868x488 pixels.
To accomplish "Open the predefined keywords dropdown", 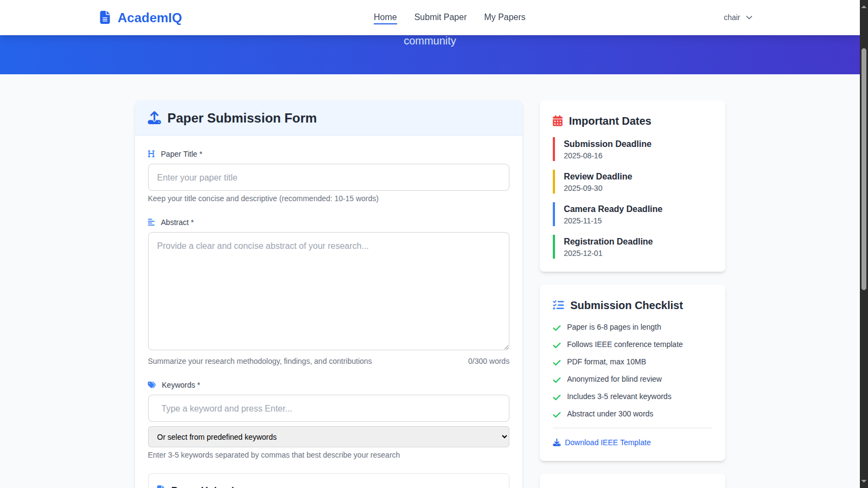I will coord(328,436).
